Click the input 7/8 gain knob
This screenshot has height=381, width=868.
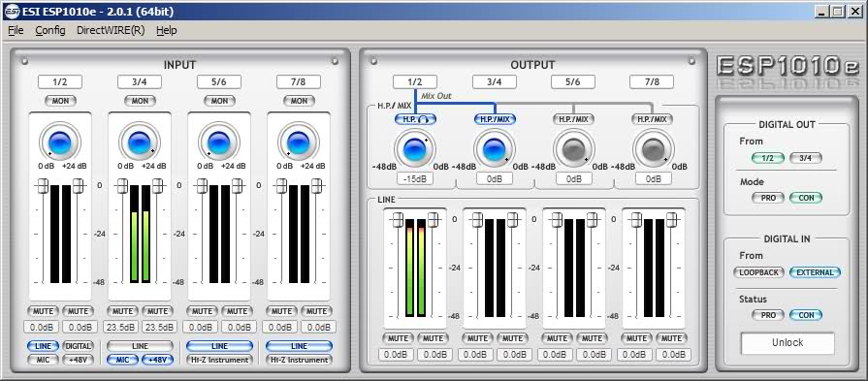(299, 143)
